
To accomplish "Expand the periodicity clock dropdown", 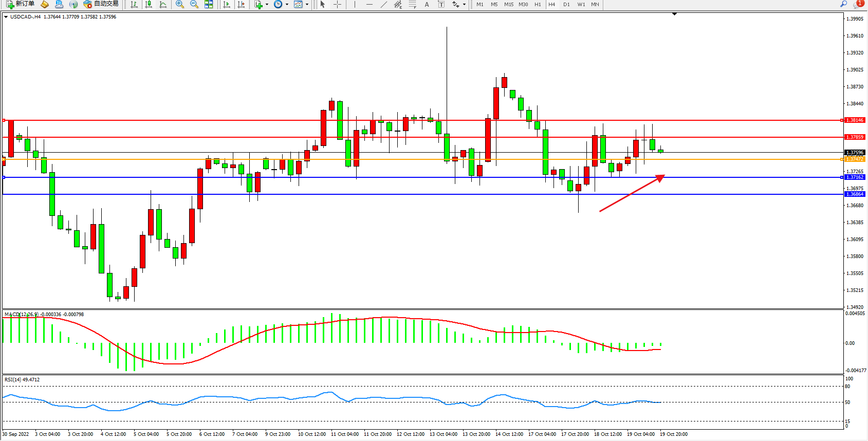I will click(x=287, y=4).
